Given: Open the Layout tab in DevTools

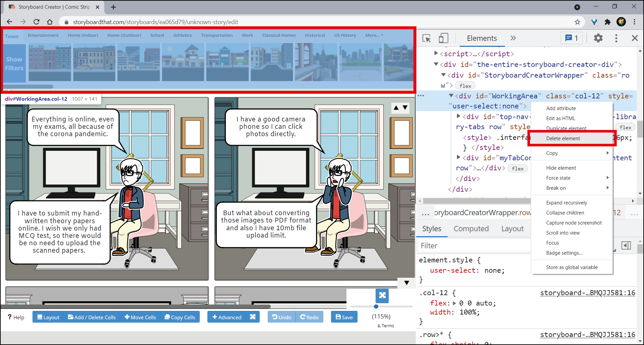Looking at the screenshot, I should pyautogui.click(x=512, y=229).
